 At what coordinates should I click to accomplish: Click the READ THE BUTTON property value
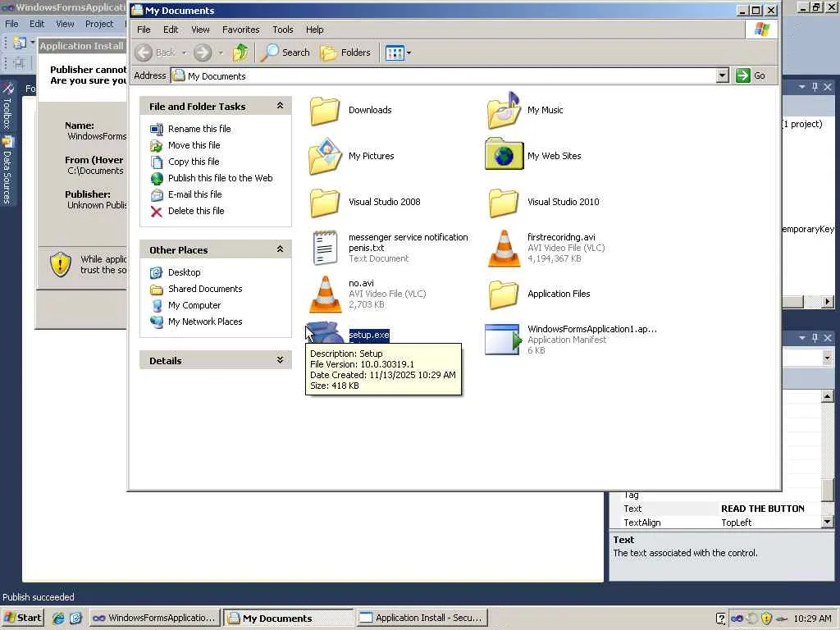pos(763,509)
